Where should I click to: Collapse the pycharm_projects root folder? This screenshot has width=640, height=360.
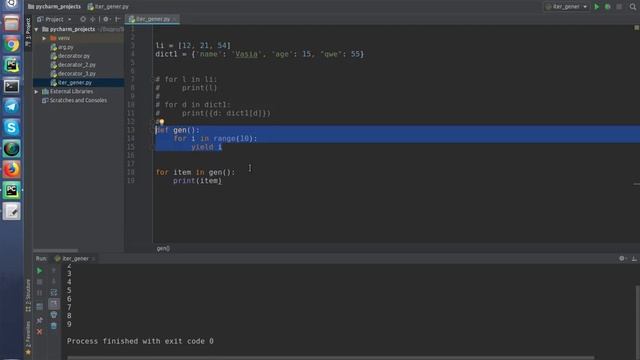36,29
